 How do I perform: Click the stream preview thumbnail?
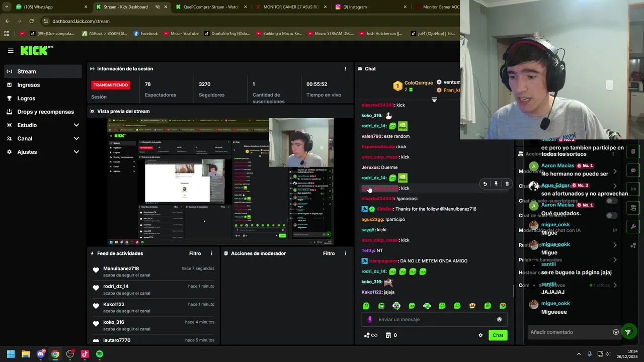(x=220, y=182)
